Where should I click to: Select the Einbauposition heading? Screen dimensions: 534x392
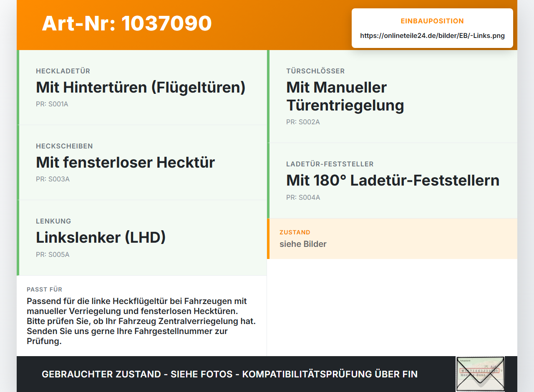point(432,21)
